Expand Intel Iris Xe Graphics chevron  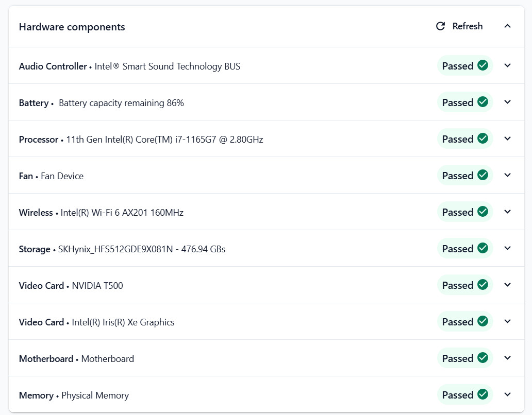508,321
